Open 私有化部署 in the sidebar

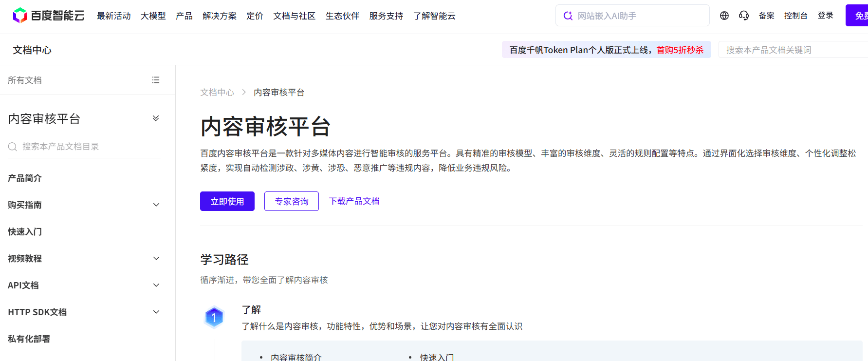click(29, 339)
